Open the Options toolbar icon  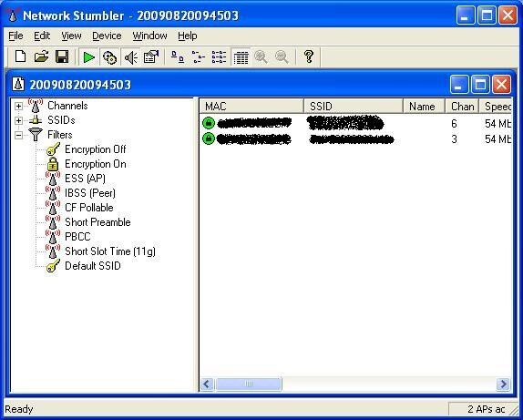coord(151,57)
